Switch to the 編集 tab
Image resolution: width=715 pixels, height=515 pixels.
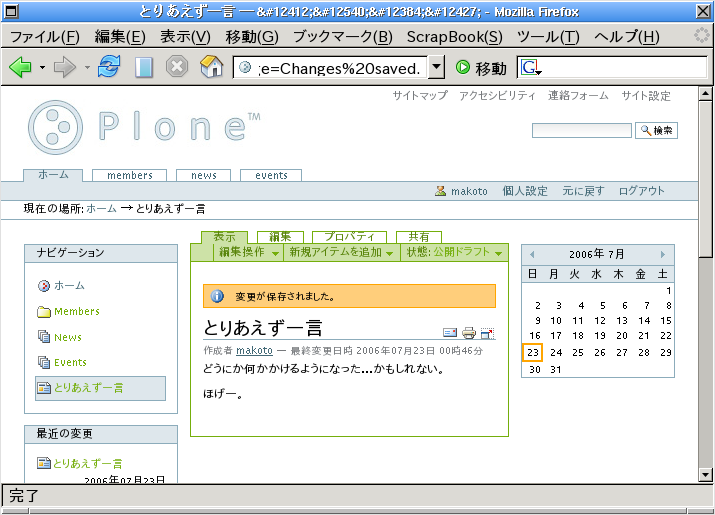[279, 237]
